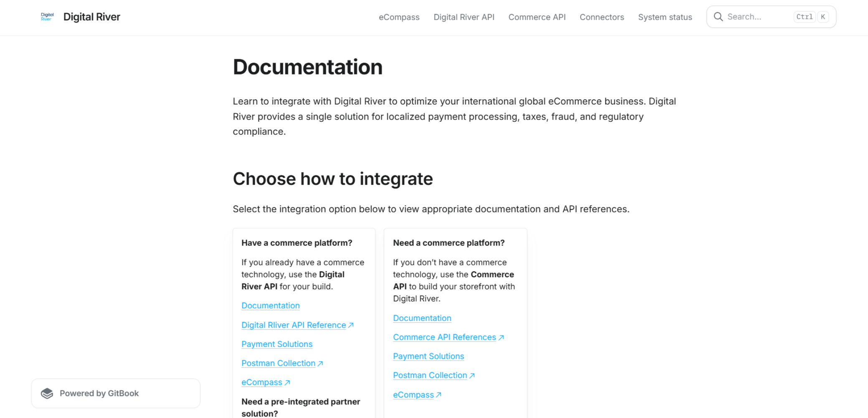Click the Learn to integrate intro paragraph
This screenshot has width=868, height=418.
[454, 117]
